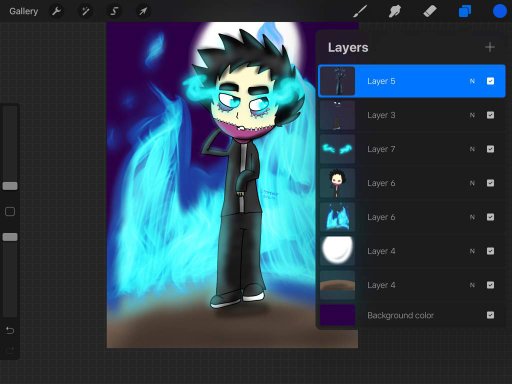Return to the Gallery
This screenshot has height=384, width=512.
(x=23, y=11)
